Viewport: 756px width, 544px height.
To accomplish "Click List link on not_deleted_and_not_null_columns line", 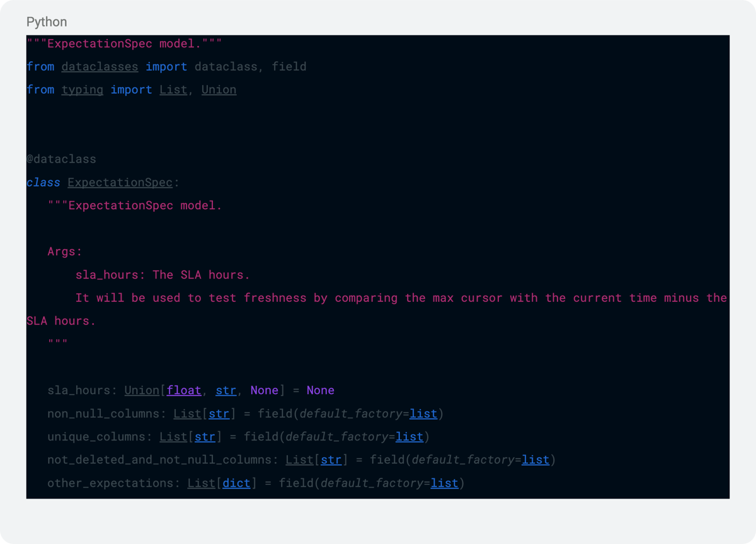I will point(299,460).
